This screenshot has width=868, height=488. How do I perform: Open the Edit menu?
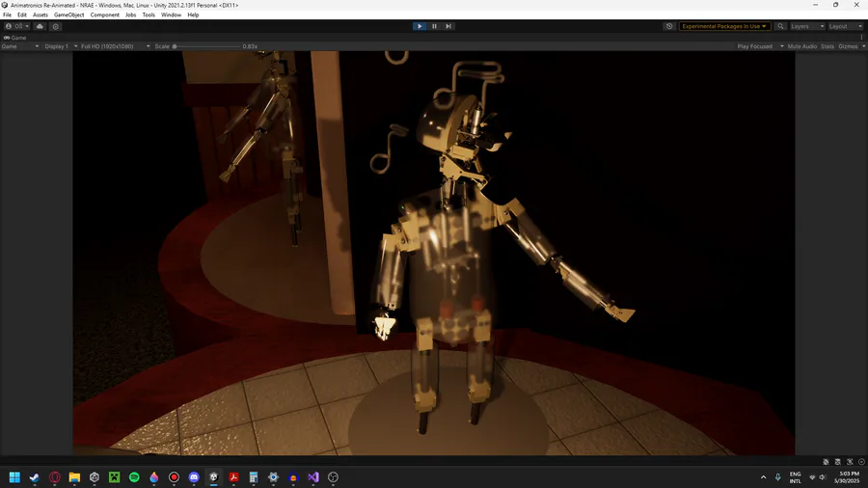tap(22, 14)
